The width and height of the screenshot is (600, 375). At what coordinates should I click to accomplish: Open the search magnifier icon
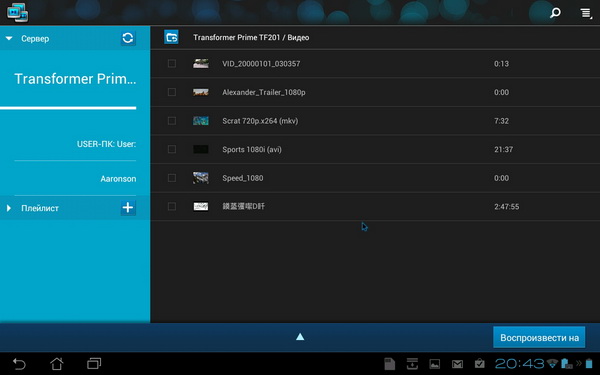pyautogui.click(x=555, y=13)
